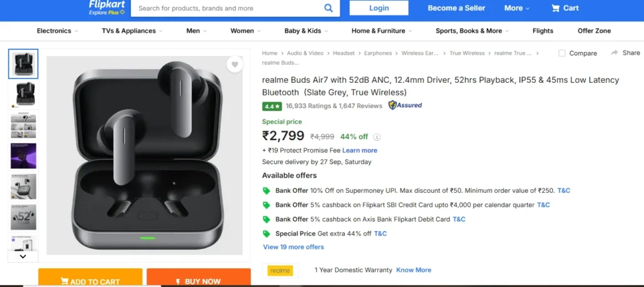Open the More dropdown in header
This screenshot has height=287, width=644.
(517, 8)
